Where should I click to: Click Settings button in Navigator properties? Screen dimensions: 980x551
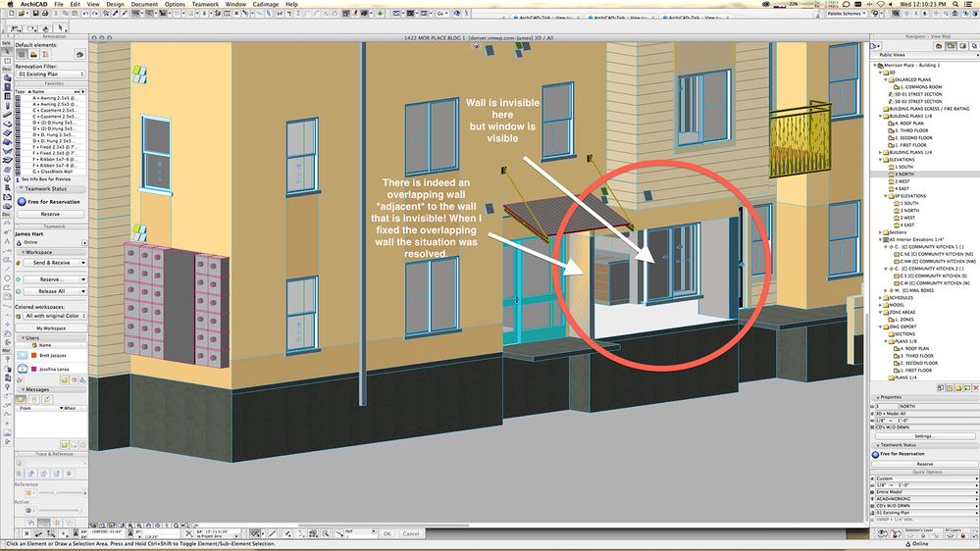point(924,436)
